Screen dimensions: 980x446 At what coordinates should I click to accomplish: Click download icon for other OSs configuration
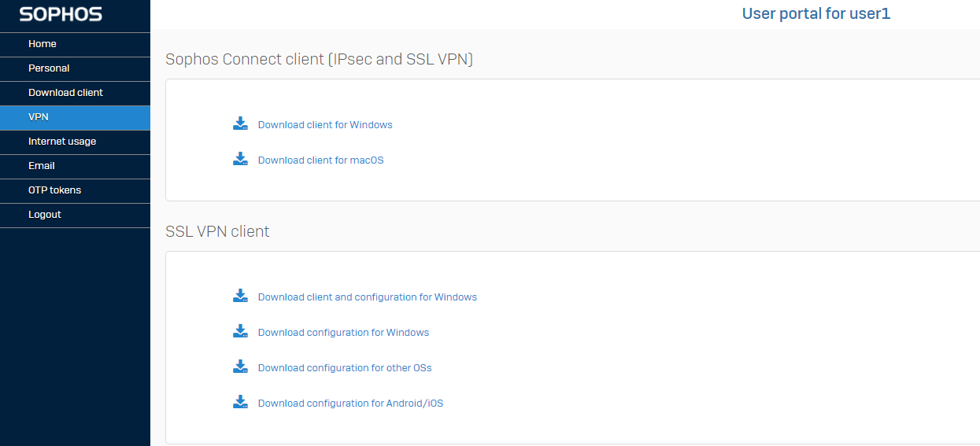point(241,367)
